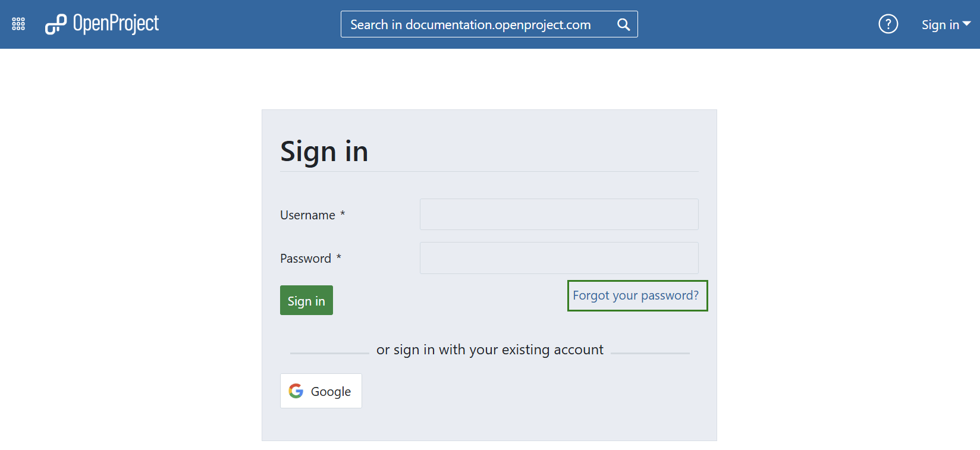
Task: Click the Google G logo icon
Action: pos(296,391)
